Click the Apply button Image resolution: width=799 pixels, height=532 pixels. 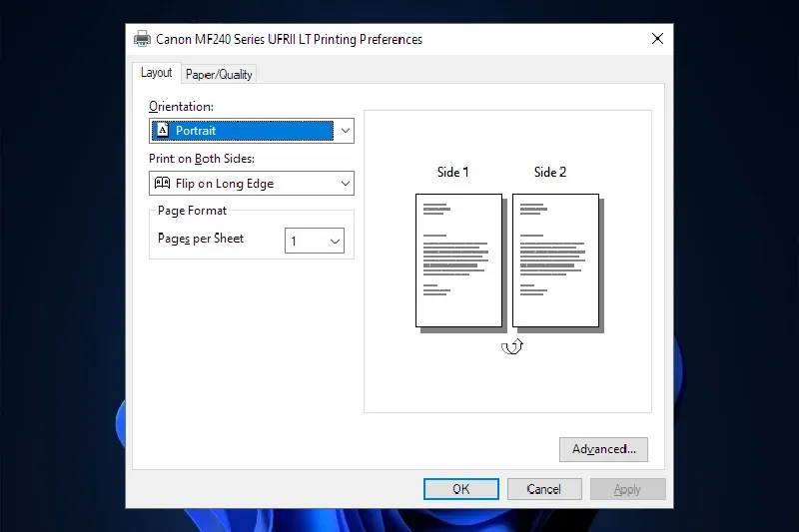coord(628,489)
